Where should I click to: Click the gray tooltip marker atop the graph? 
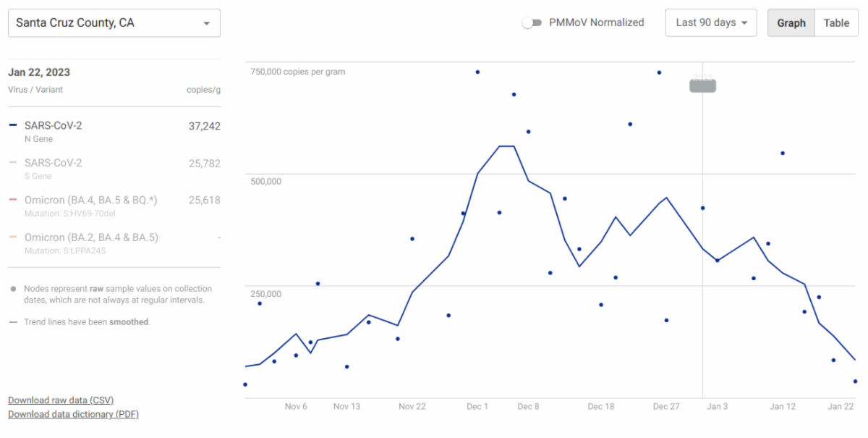702,85
